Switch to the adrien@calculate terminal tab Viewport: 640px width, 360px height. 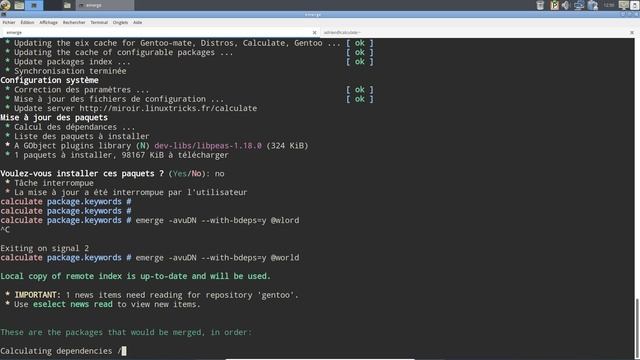coord(478,32)
